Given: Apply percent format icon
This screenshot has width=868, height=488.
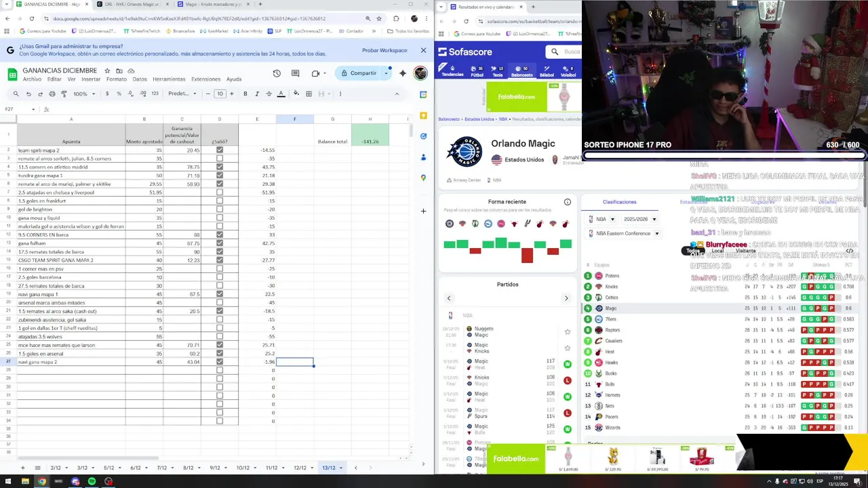Looking at the screenshot, I should point(119,94).
